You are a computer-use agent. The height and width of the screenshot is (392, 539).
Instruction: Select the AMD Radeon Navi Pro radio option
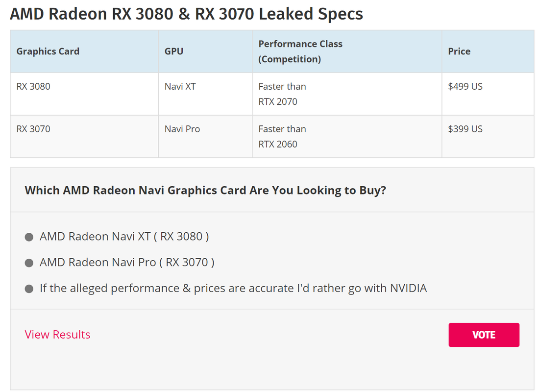point(29,263)
